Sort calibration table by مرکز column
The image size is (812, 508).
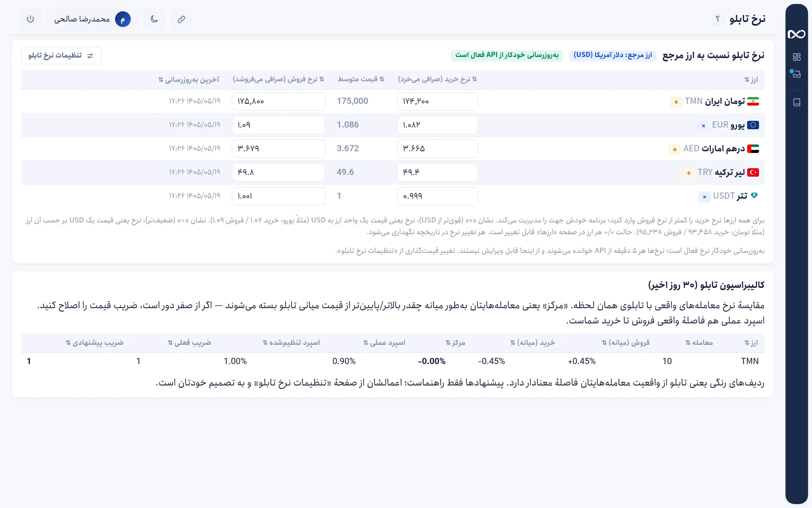pyautogui.click(x=455, y=343)
